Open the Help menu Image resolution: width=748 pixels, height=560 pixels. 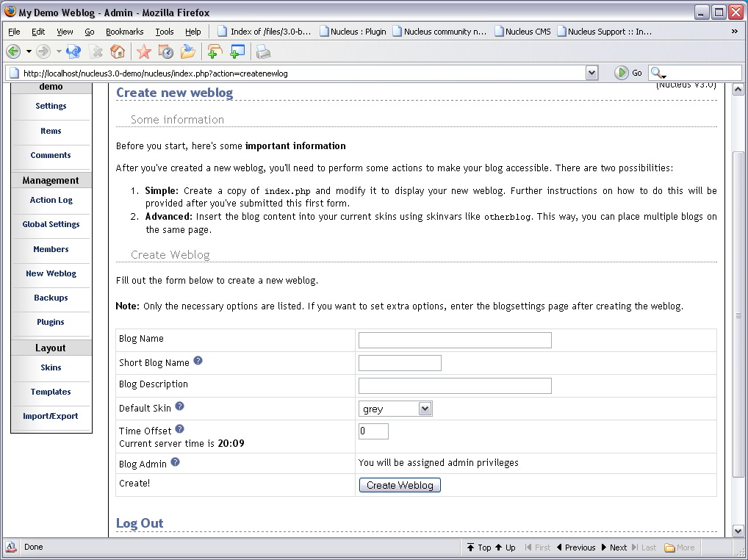coord(193,32)
